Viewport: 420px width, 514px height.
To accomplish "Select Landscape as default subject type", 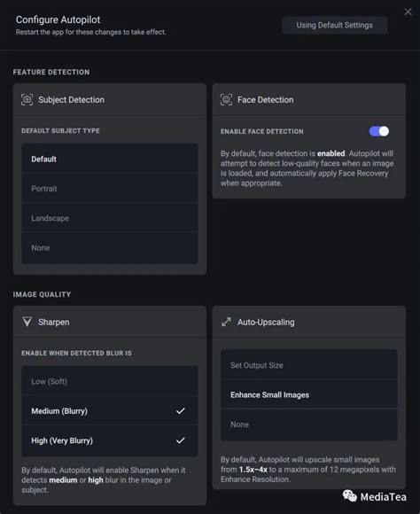I will (110, 218).
